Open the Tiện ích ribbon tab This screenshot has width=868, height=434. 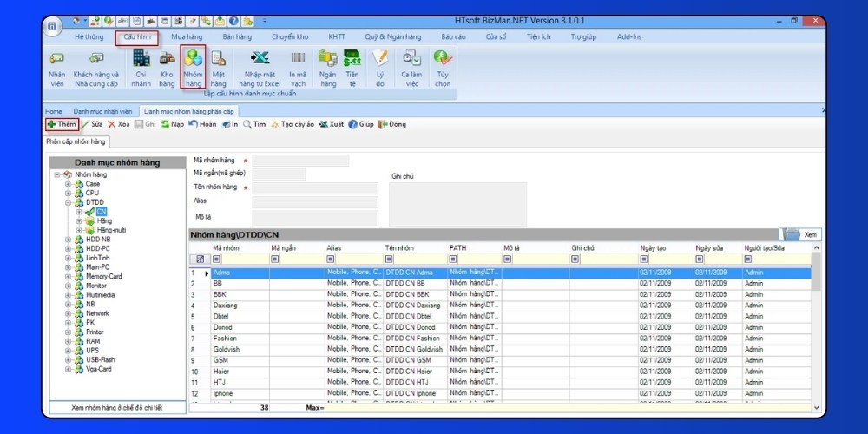539,37
